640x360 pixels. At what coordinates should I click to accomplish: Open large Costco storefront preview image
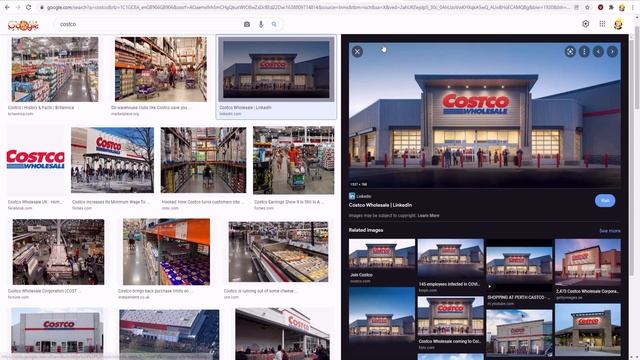click(485, 116)
